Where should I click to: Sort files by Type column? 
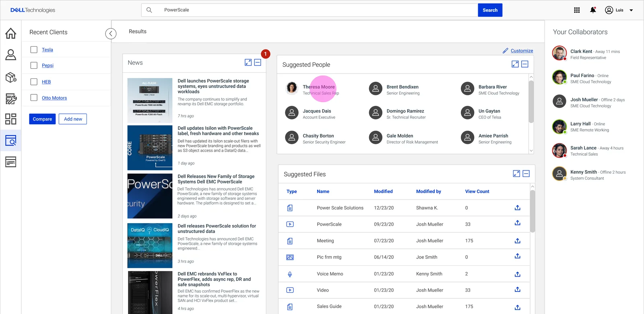click(292, 191)
